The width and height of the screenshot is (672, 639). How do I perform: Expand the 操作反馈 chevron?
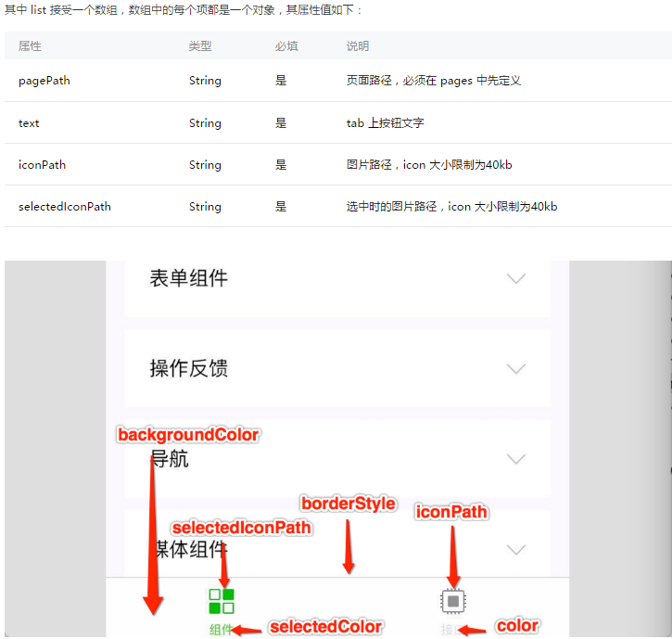[516, 369]
